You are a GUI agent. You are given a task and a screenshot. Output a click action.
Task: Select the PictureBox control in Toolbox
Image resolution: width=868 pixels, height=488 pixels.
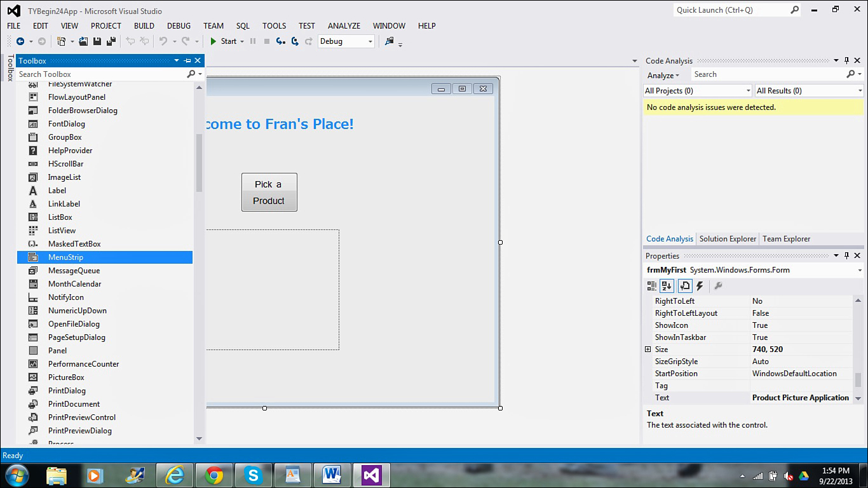(105, 377)
